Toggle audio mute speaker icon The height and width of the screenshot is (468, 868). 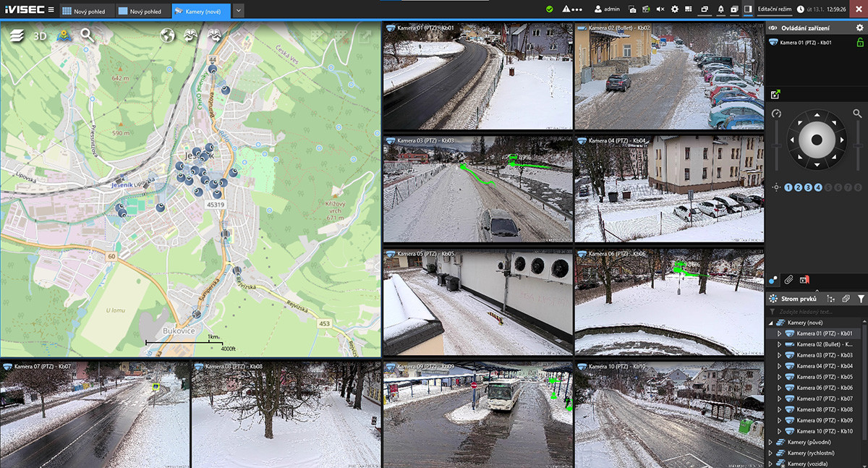660,9
